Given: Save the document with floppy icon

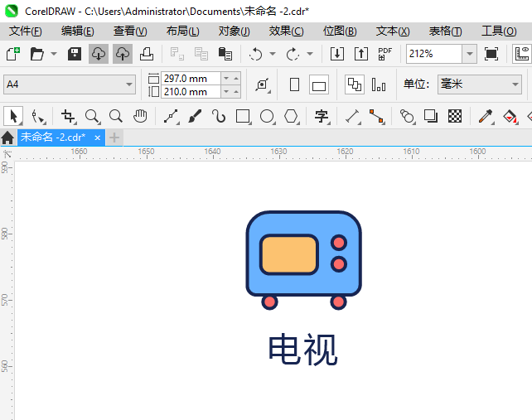Looking at the screenshot, I should tap(75, 54).
